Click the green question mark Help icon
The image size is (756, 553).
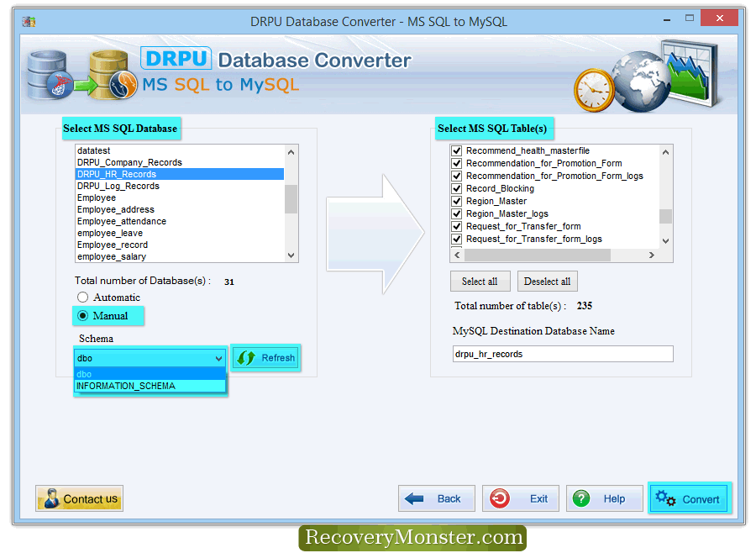click(581, 498)
